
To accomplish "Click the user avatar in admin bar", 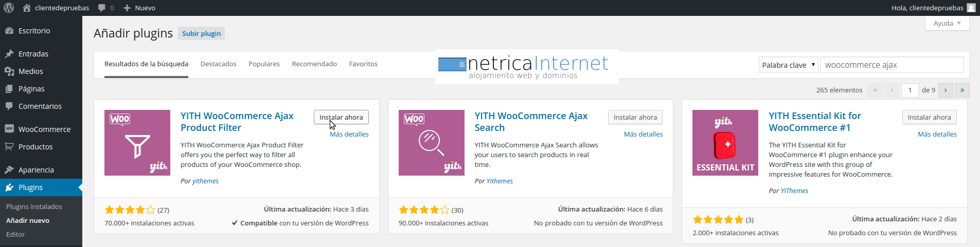I will coord(971,8).
